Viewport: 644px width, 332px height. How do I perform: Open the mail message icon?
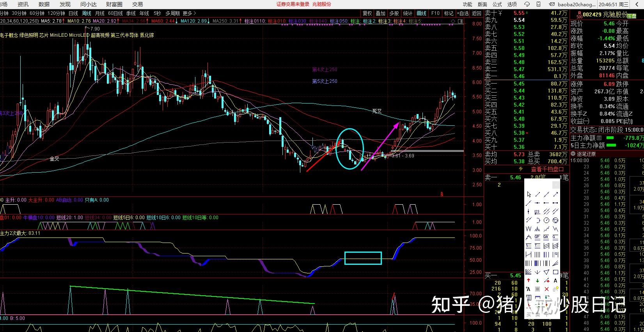pyautogui.click(x=552, y=4)
